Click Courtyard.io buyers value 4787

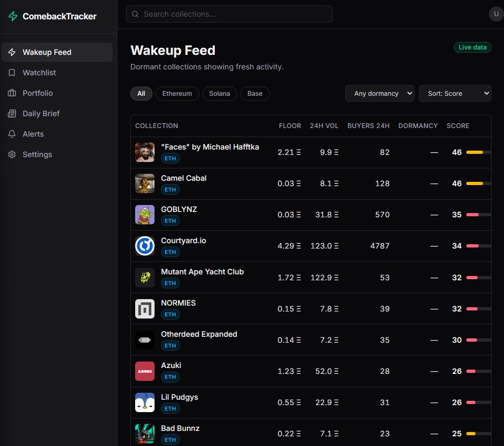tap(380, 246)
